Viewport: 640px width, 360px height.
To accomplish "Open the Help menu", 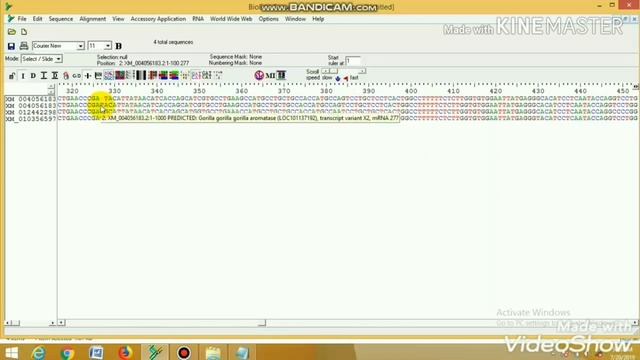I will pos(318,19).
